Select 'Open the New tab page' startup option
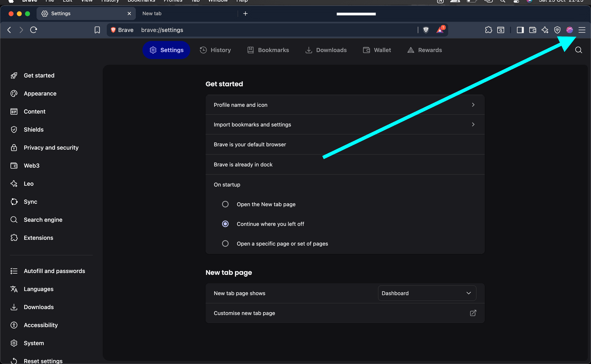The height and width of the screenshot is (364, 591). coord(225,204)
